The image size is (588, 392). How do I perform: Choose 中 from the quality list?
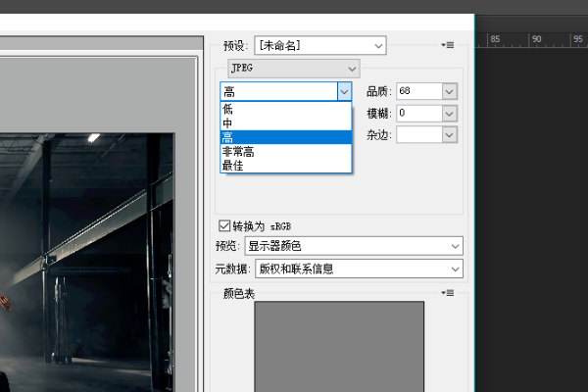284,124
